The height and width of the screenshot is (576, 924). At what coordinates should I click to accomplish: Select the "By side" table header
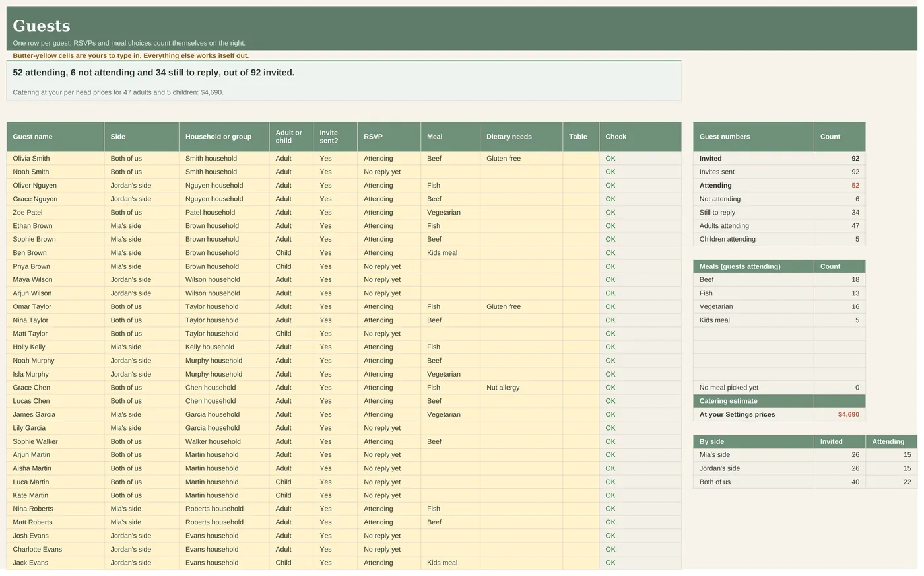753,441
